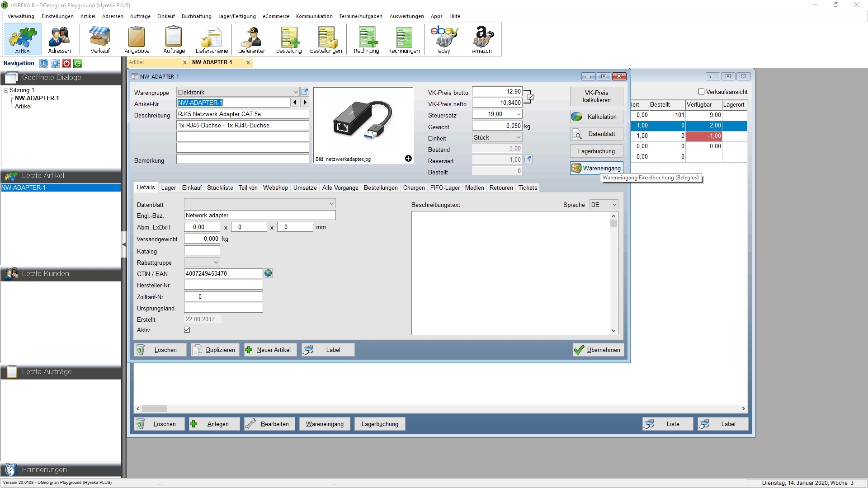Open link icon beside Reserviert field

[528, 160]
